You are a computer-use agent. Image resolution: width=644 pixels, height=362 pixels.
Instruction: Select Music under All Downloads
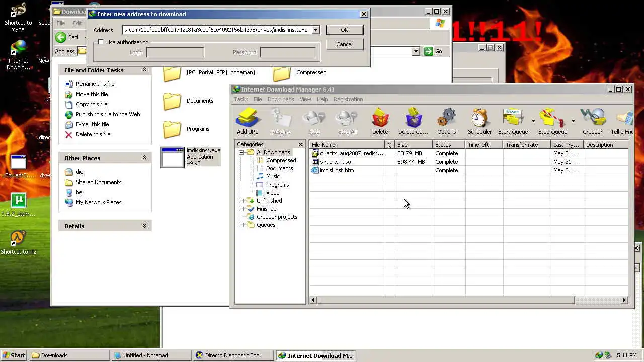(273, 176)
